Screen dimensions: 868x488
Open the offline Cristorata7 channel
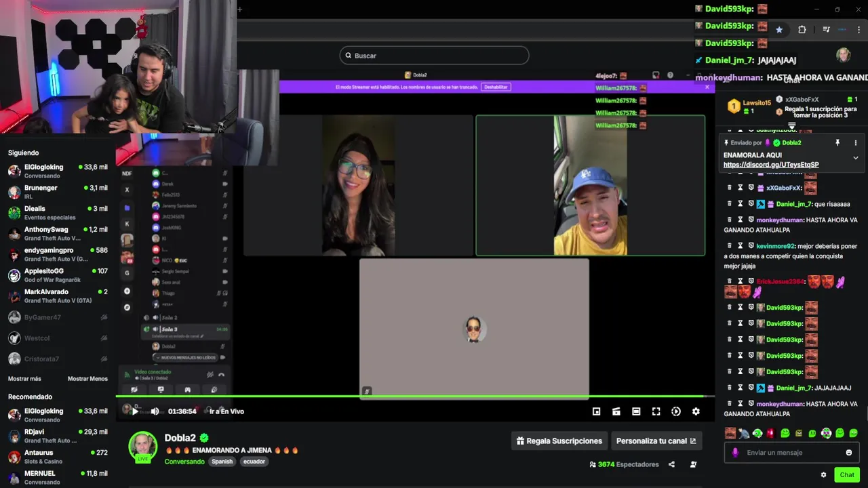(58, 359)
